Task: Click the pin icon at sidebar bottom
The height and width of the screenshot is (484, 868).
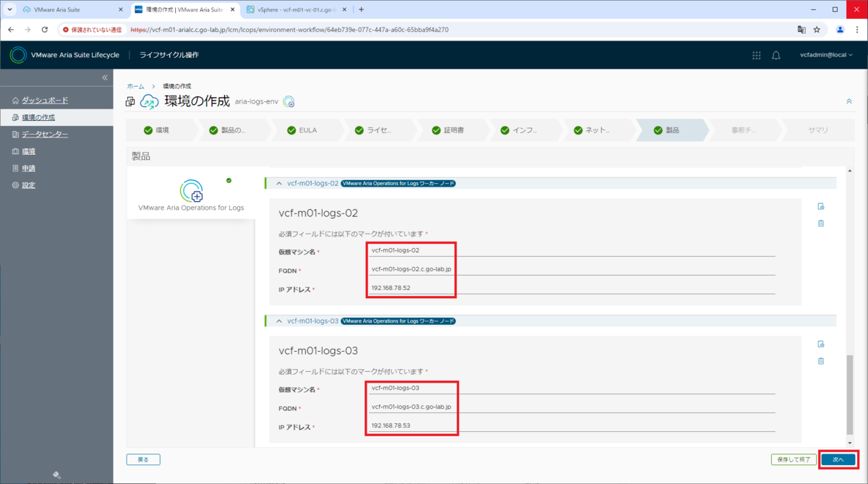Action: coord(56,475)
